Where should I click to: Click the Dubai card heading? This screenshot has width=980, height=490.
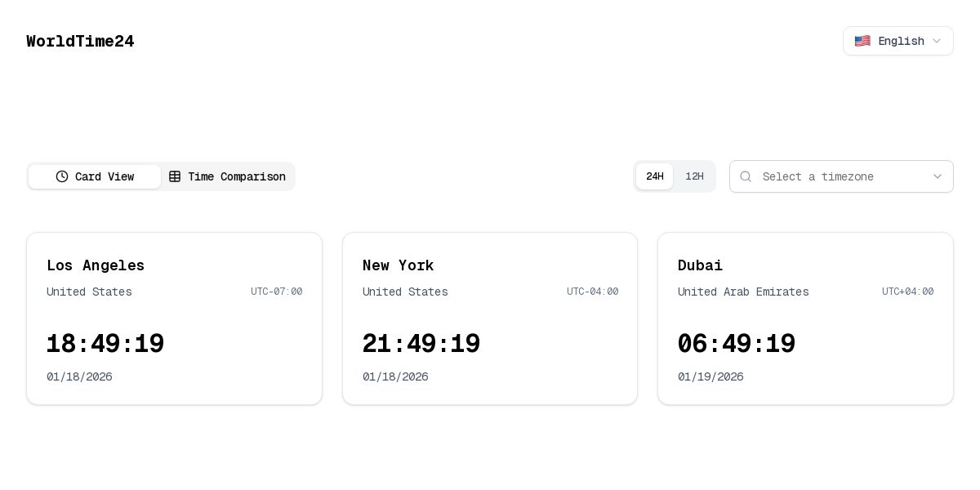pos(700,265)
